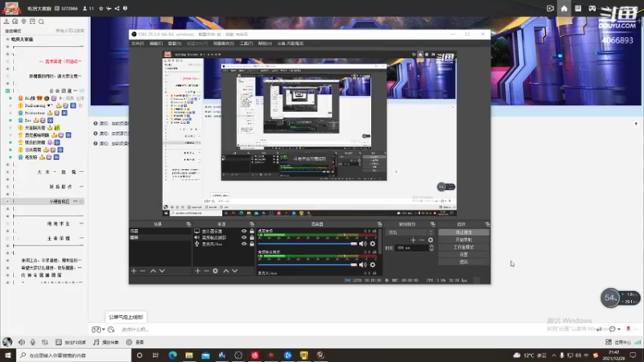Open the OBS transition type dropdown
The width and height of the screenshot is (644, 362).
410,232
